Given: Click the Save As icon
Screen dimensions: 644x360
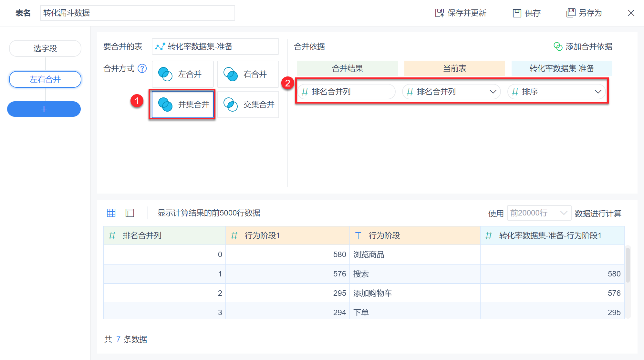Looking at the screenshot, I should click(x=571, y=13).
